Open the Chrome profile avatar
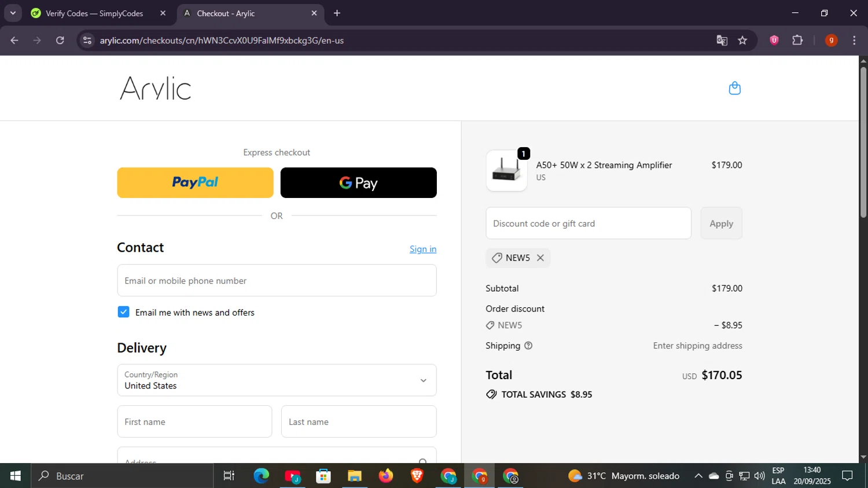868x488 pixels. coord(831,41)
